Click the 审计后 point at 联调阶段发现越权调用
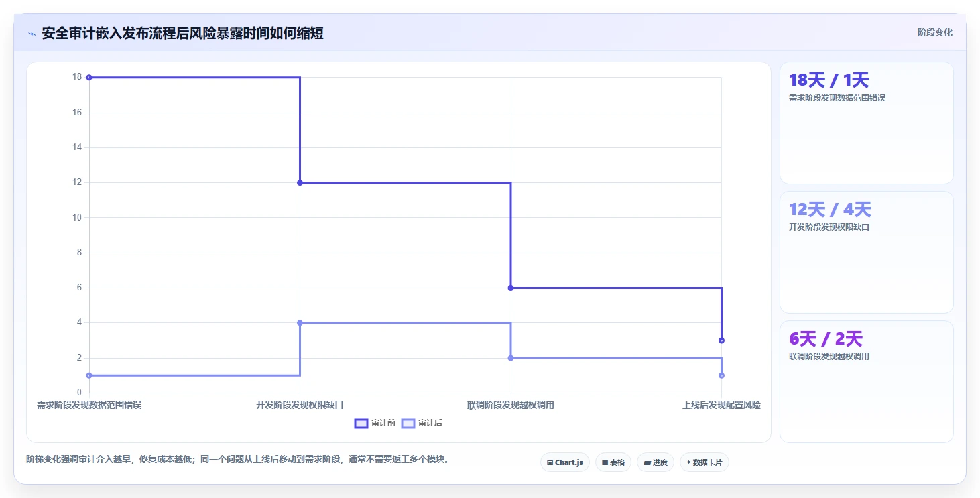Image resolution: width=980 pixels, height=498 pixels. [x=511, y=358]
